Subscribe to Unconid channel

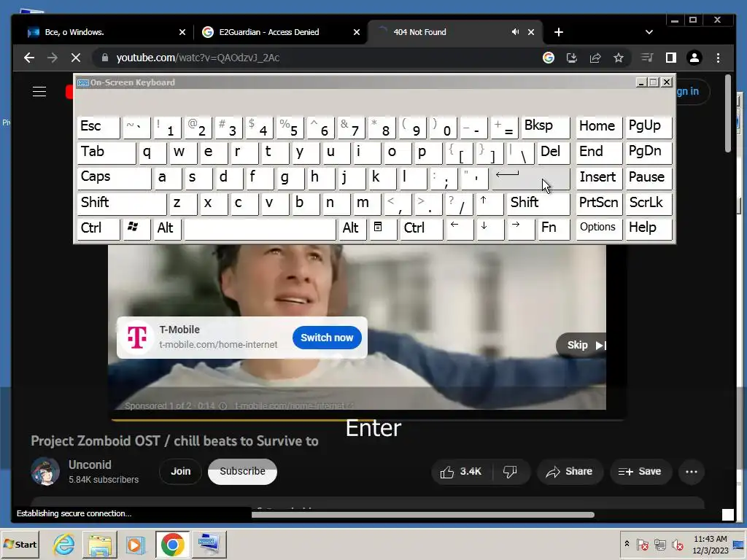(242, 472)
